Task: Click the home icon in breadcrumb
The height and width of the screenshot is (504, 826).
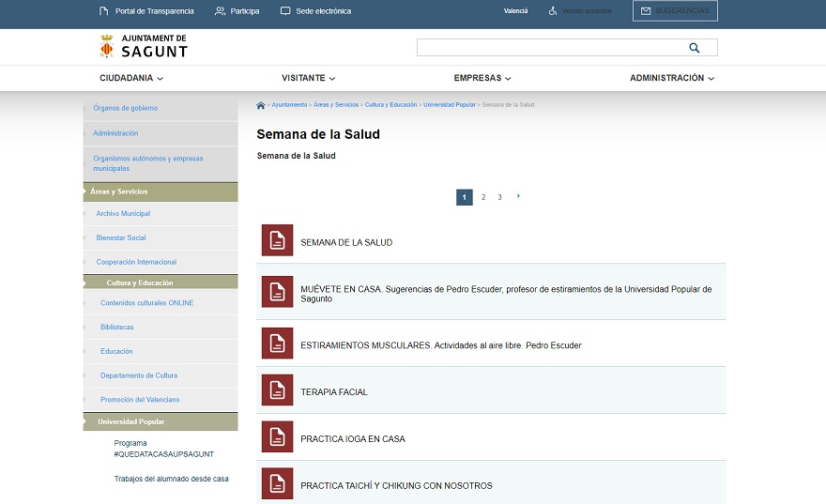Action: coord(261,105)
